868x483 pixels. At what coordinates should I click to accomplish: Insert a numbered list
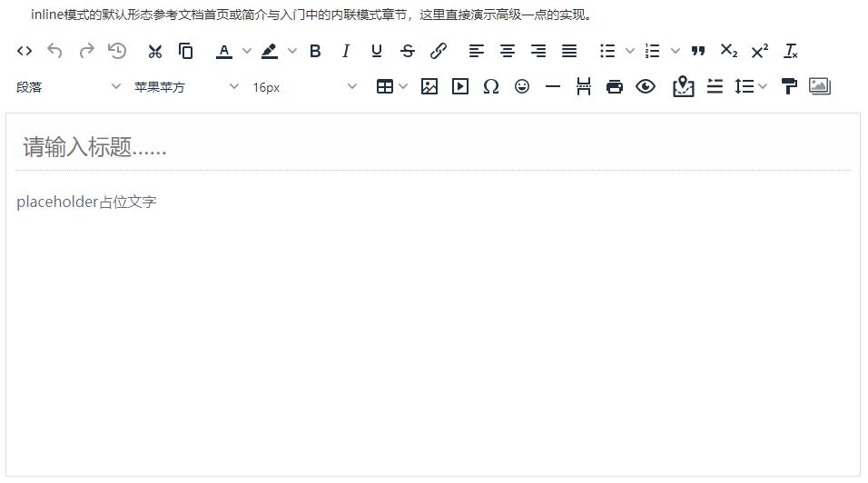(x=652, y=51)
